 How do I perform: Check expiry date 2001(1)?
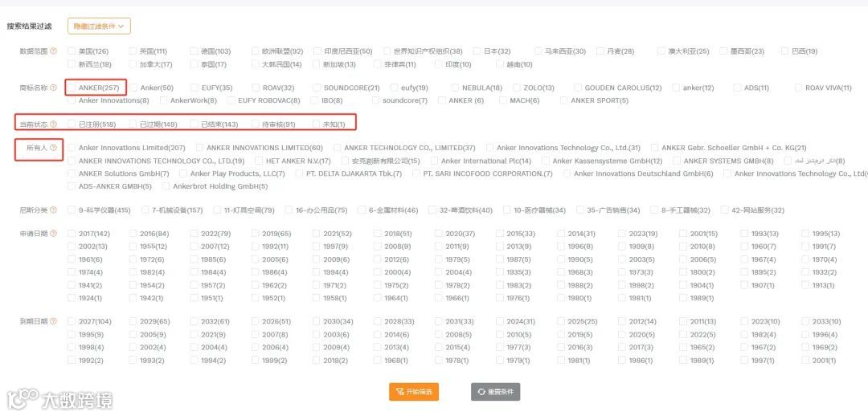click(x=805, y=360)
